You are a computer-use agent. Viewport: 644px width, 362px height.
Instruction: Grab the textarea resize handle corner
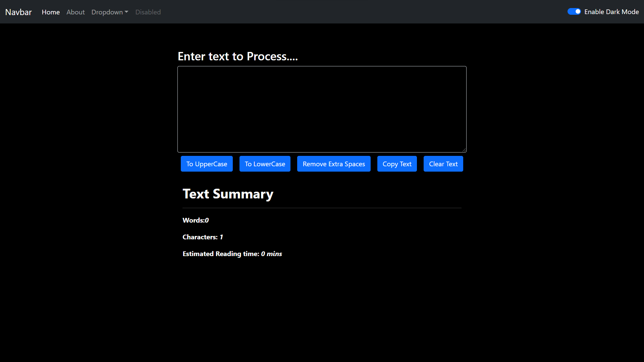464,150
